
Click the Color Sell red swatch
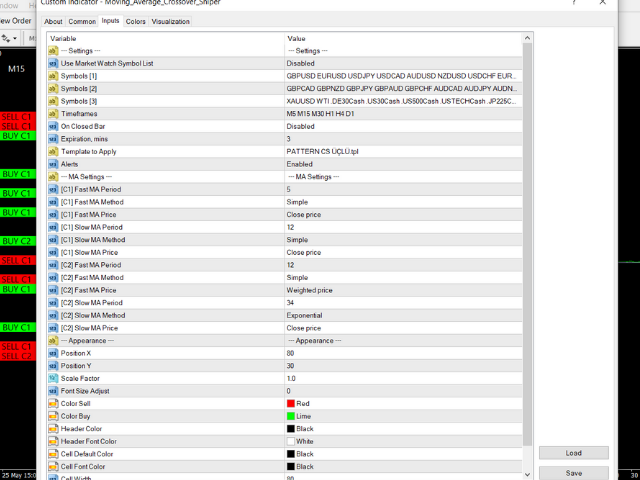(x=291, y=404)
